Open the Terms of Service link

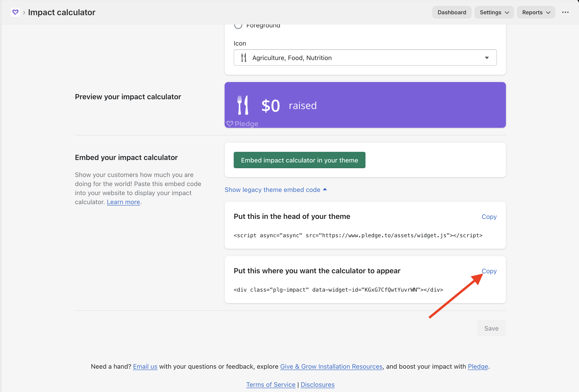coord(271,385)
